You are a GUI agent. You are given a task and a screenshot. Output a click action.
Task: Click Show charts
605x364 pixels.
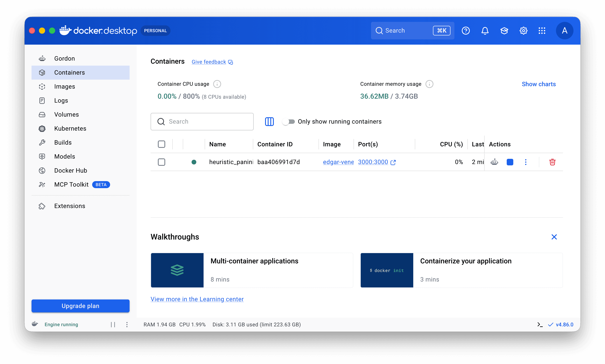coord(538,84)
